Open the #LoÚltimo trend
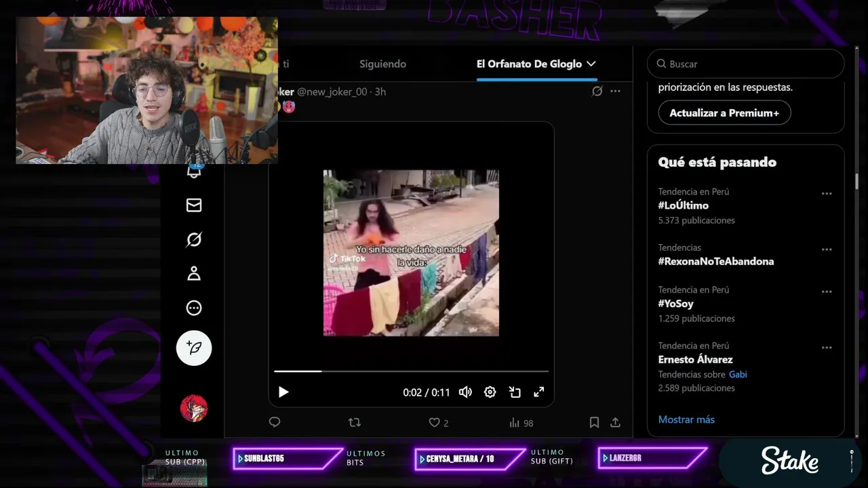This screenshot has height=488, width=868. [x=683, y=205]
